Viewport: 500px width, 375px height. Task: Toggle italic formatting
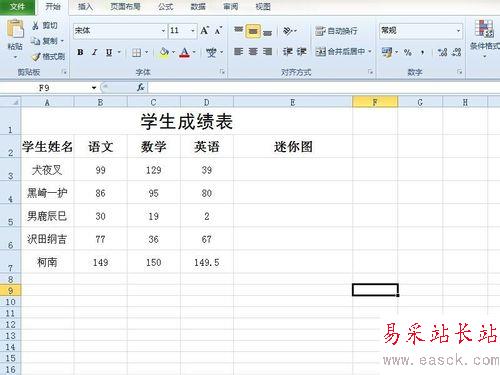pyautogui.click(x=95, y=52)
